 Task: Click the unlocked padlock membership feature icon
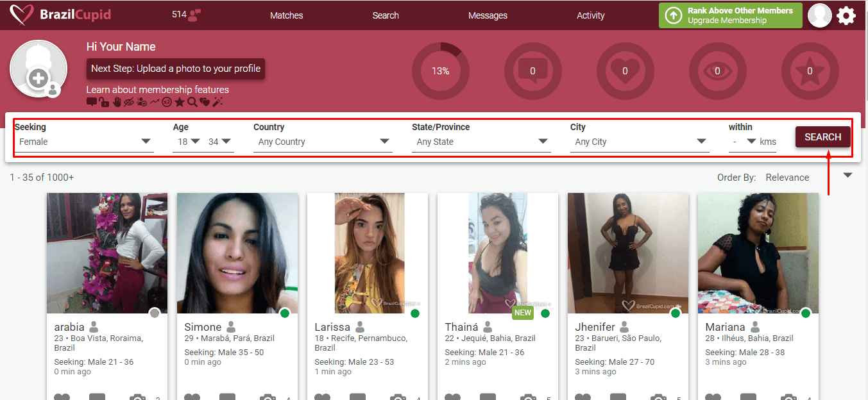tap(103, 101)
